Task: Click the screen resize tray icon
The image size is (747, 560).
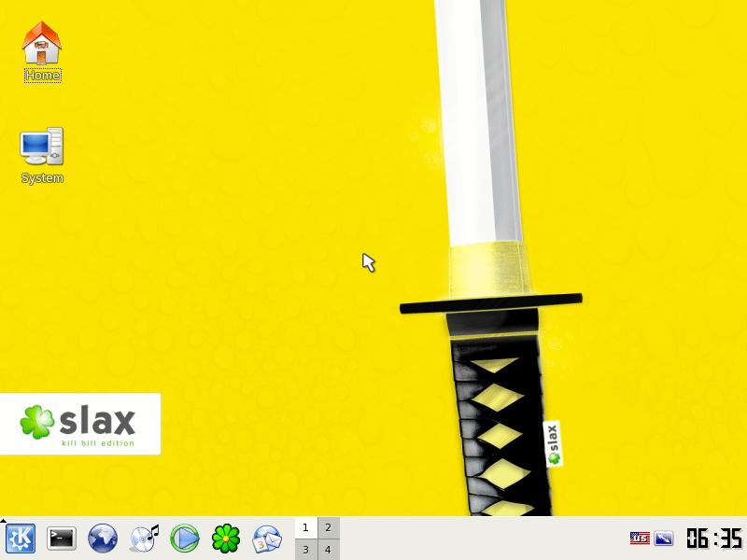Action: pyautogui.click(x=664, y=539)
